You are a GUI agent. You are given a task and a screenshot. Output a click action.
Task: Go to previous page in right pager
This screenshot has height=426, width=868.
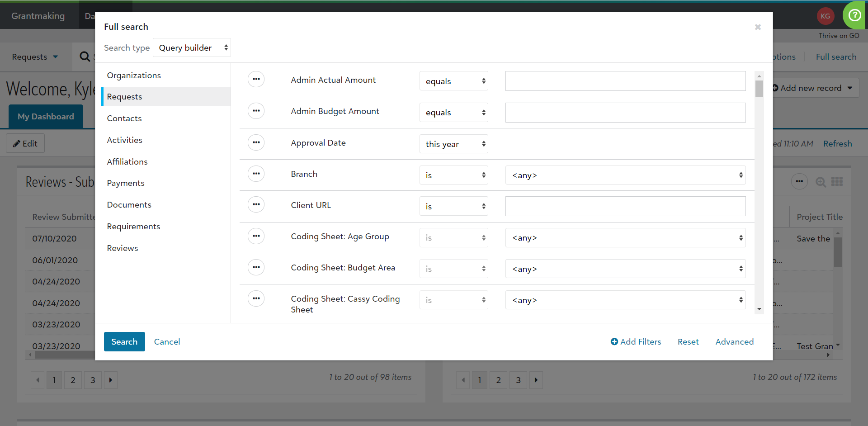pos(463,380)
